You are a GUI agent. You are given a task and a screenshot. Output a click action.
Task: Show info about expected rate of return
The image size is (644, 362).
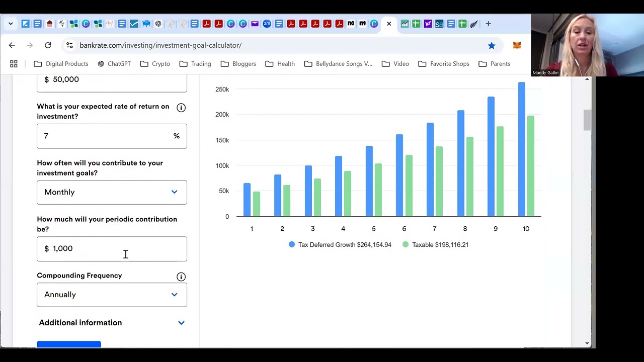[x=181, y=108]
